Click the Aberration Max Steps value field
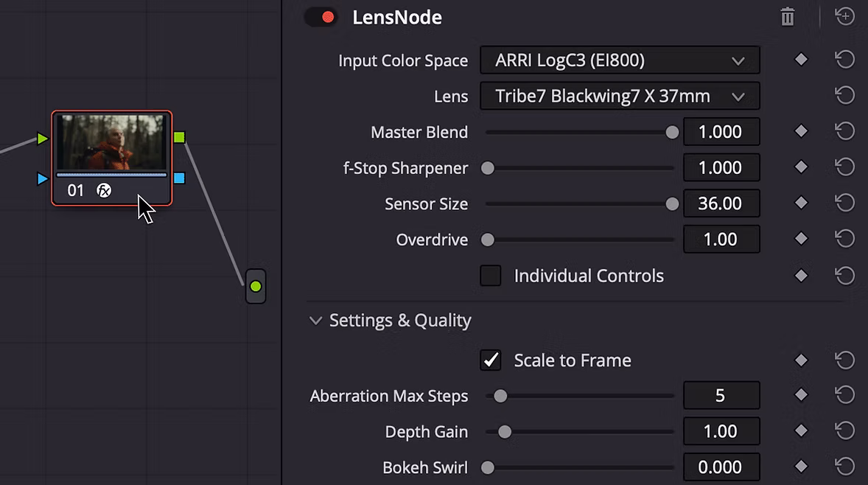Image resolution: width=868 pixels, height=485 pixels. [x=721, y=396]
